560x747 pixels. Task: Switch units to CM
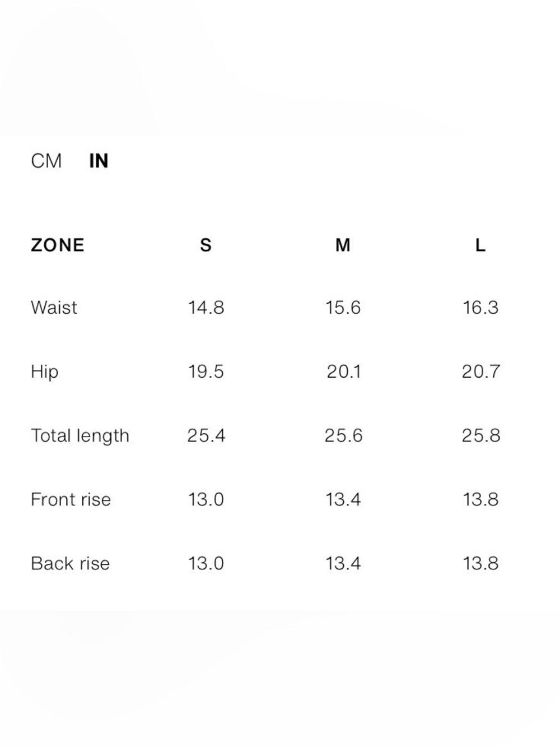46,161
